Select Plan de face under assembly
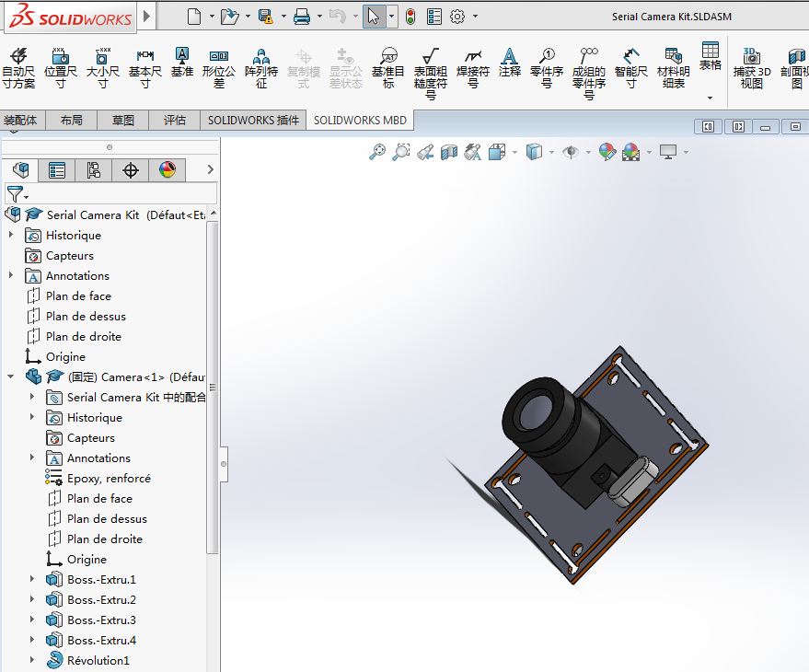Image resolution: width=809 pixels, height=672 pixels. click(78, 295)
